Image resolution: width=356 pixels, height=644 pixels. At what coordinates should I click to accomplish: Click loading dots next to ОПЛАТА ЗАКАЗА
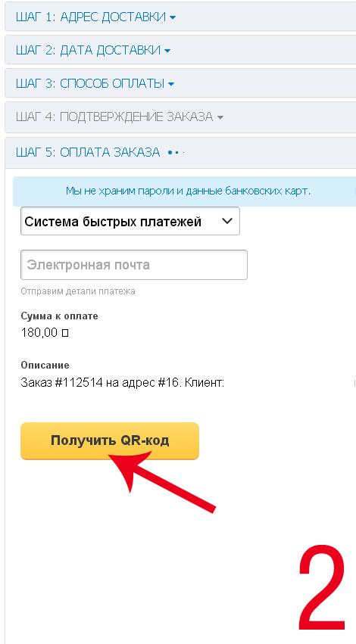pyautogui.click(x=176, y=153)
